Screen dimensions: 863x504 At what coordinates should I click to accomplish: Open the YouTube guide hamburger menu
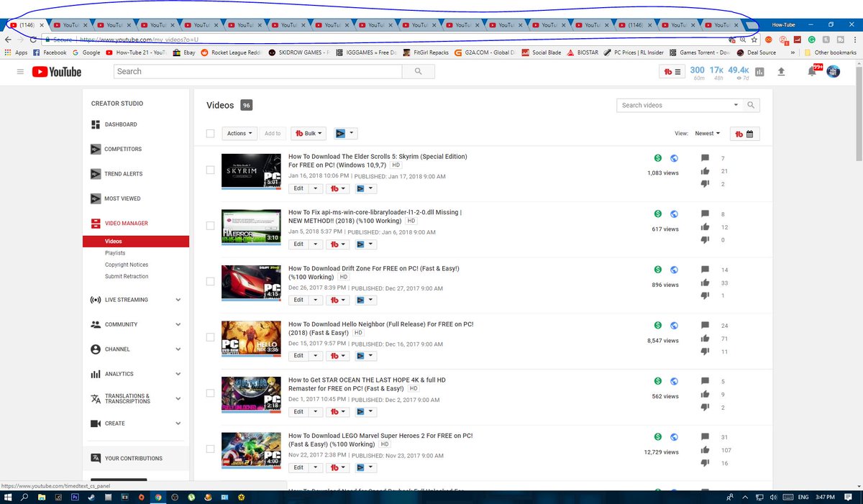[20, 71]
